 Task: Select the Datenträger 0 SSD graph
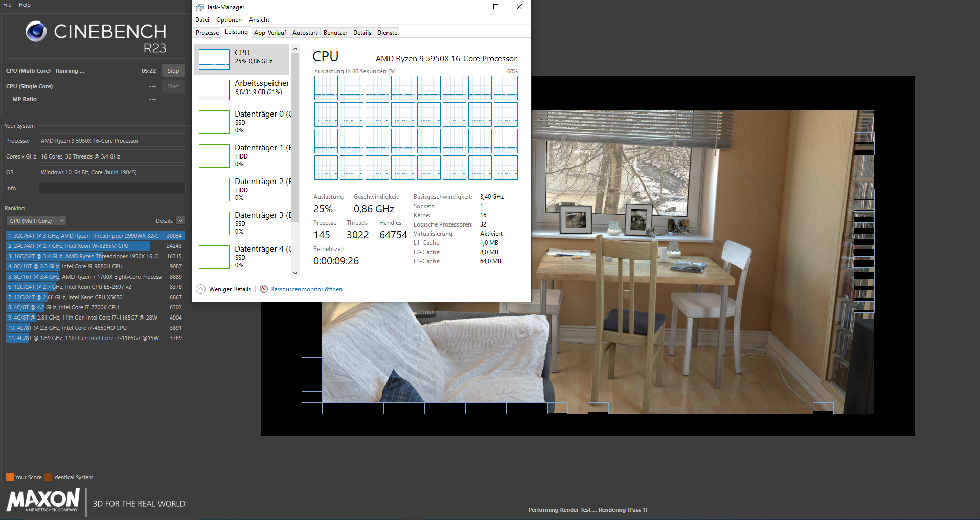pos(214,122)
